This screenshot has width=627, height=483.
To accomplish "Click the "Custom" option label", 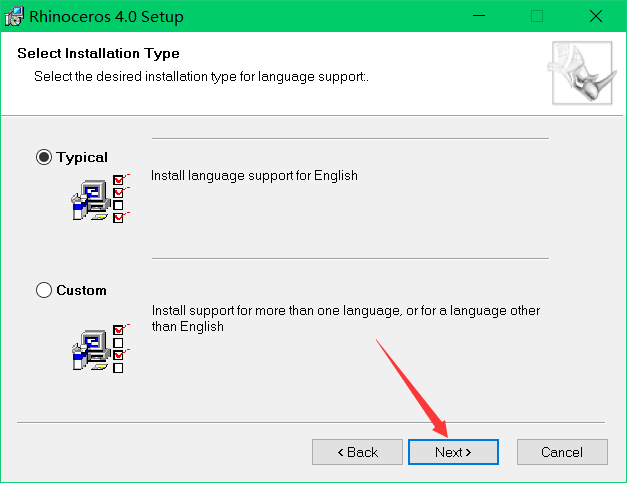I will click(x=81, y=290).
